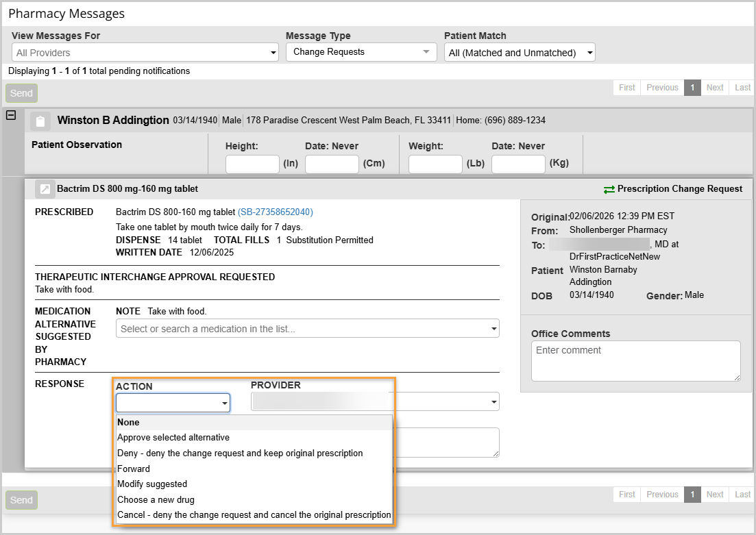Image resolution: width=756 pixels, height=535 pixels.
Task: Click Next in bottom pagination
Action: [715, 494]
